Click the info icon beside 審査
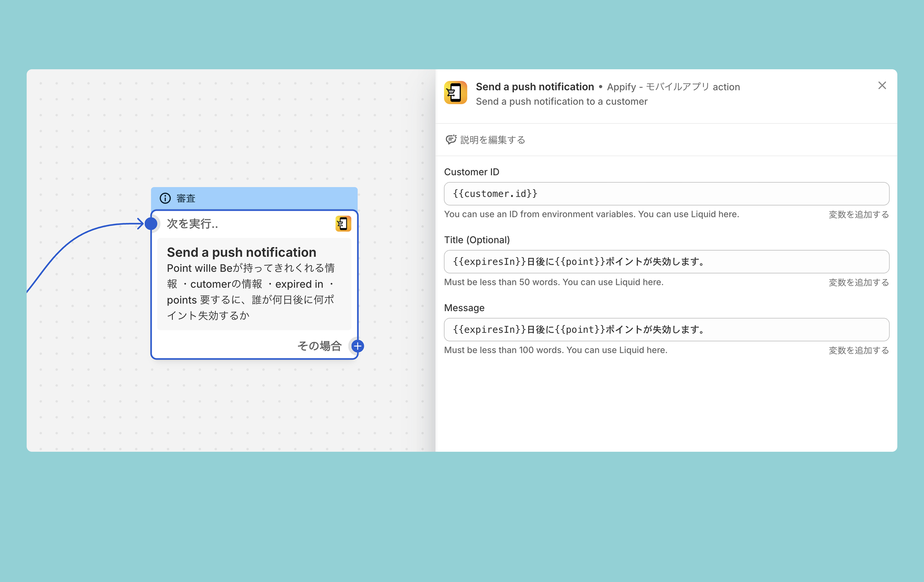Screen dimensions: 924x582 (x=165, y=198)
